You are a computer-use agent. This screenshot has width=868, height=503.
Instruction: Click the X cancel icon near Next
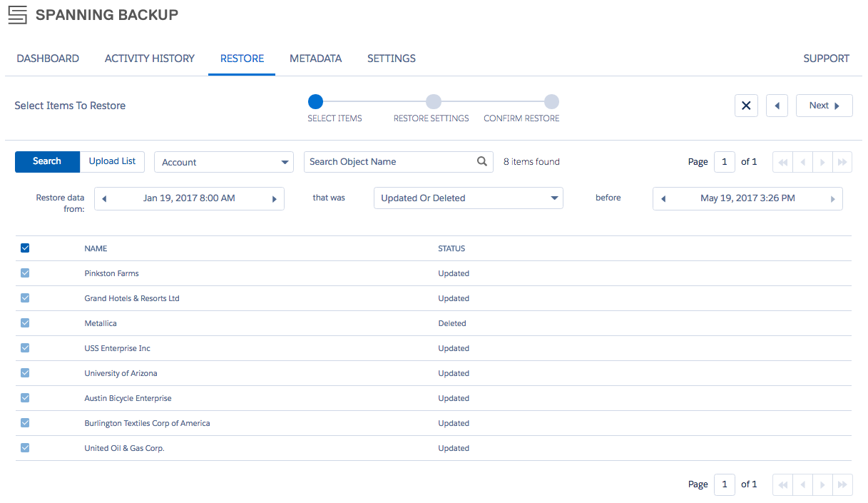pyautogui.click(x=746, y=105)
